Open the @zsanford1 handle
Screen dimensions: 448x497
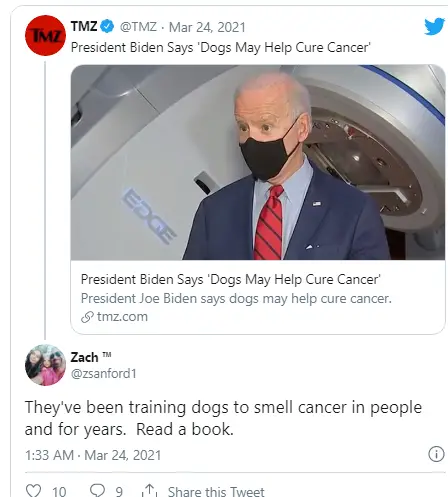[104, 374]
